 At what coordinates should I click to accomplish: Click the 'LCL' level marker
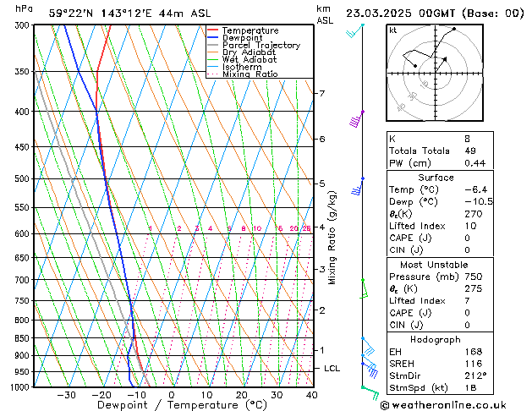pyautogui.click(x=332, y=368)
